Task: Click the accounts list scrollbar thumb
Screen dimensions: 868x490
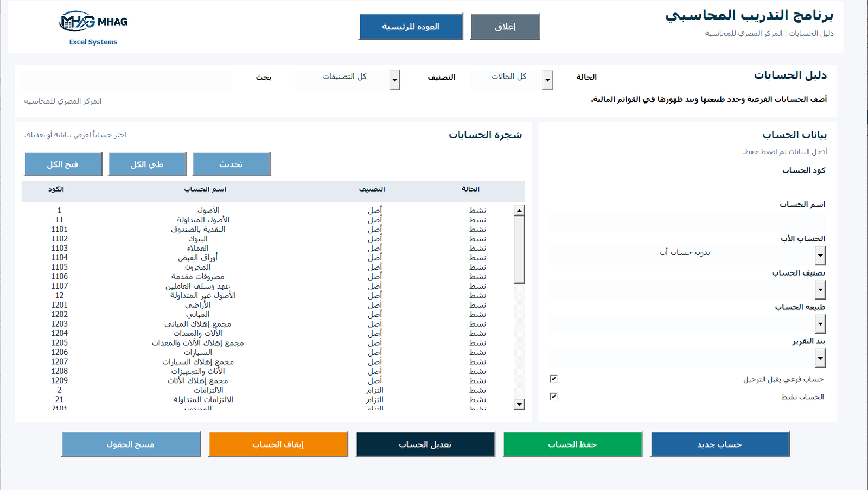Action: [519, 250]
